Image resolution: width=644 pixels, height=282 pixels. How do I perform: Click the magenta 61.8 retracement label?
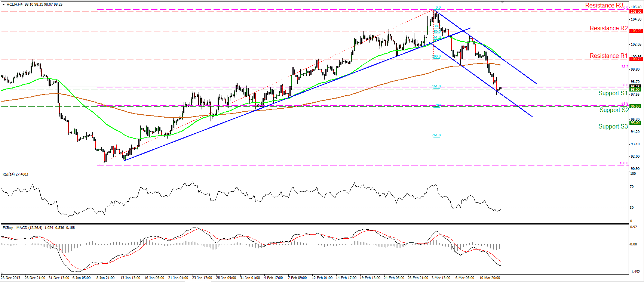click(625, 103)
